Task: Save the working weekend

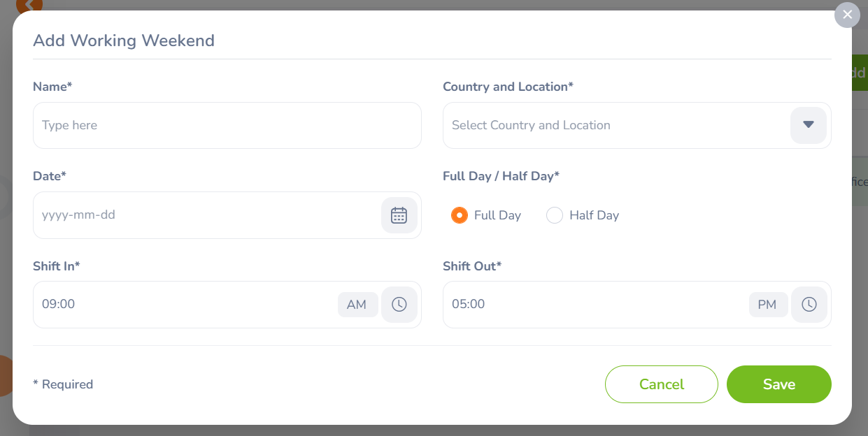Action: pyautogui.click(x=778, y=384)
